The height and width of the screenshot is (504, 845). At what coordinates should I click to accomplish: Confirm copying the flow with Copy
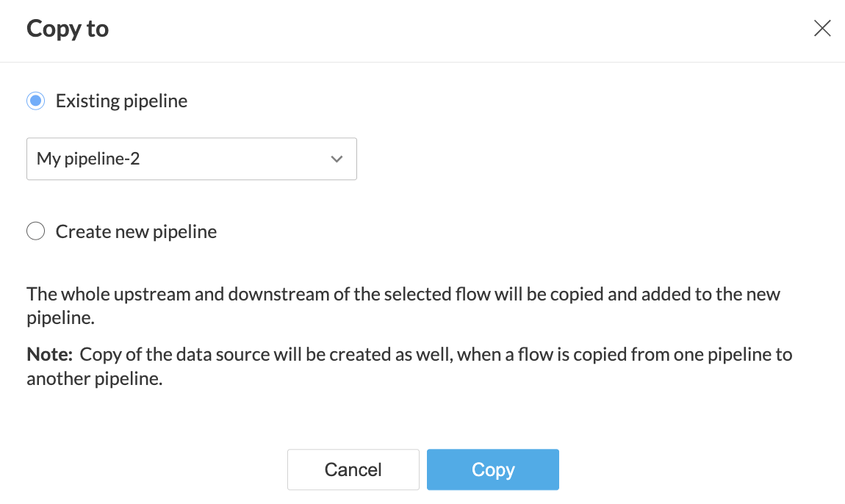[492, 469]
